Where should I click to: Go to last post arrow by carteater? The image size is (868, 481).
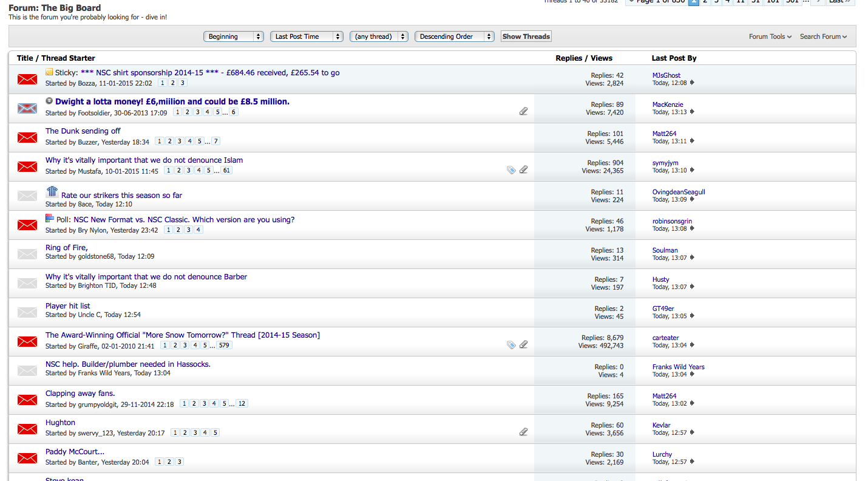tap(692, 345)
